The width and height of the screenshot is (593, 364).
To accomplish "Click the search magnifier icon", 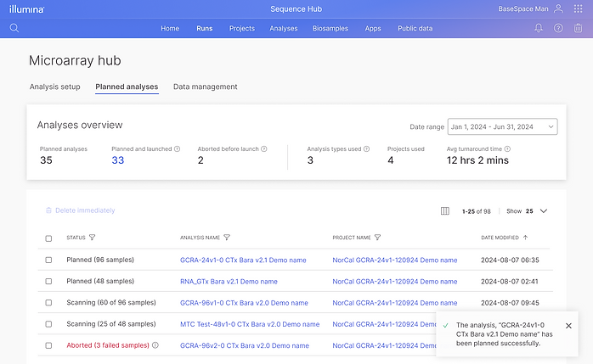I will [14, 28].
